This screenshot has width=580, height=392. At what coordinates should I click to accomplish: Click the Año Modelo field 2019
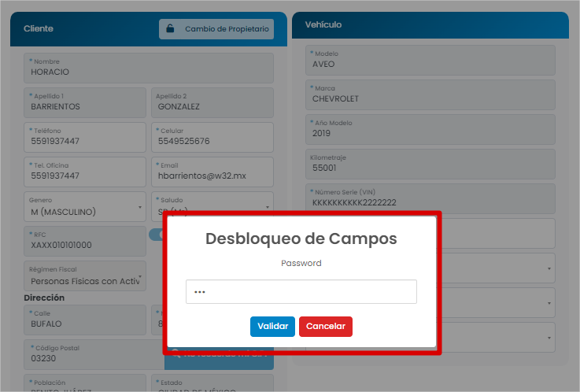[430, 129]
